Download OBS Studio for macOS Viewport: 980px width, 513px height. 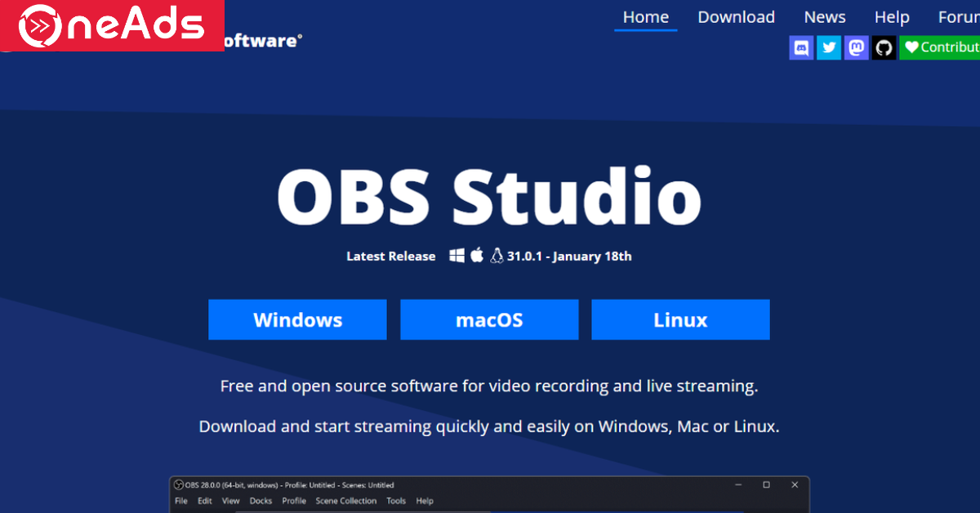tap(489, 319)
